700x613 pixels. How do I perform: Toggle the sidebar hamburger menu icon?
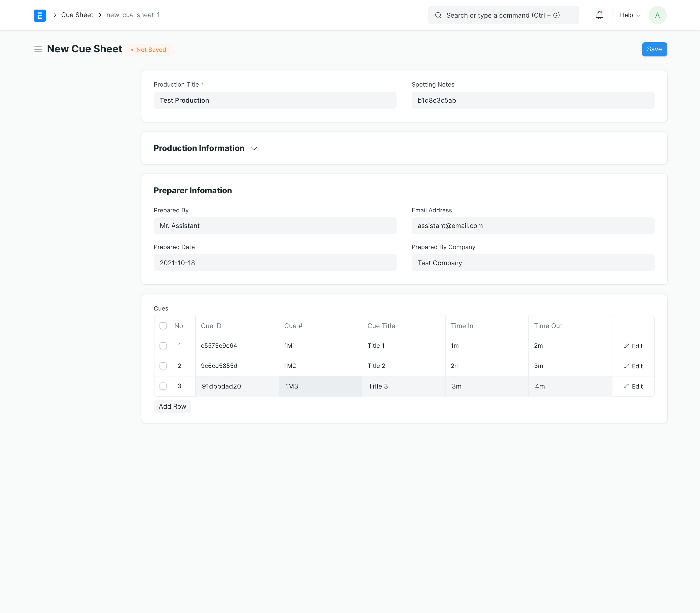pyautogui.click(x=38, y=49)
